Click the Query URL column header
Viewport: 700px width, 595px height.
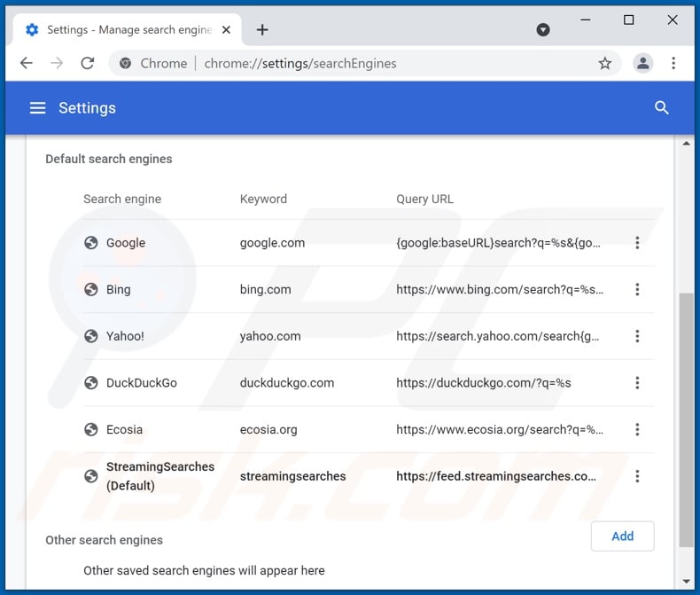tap(424, 199)
